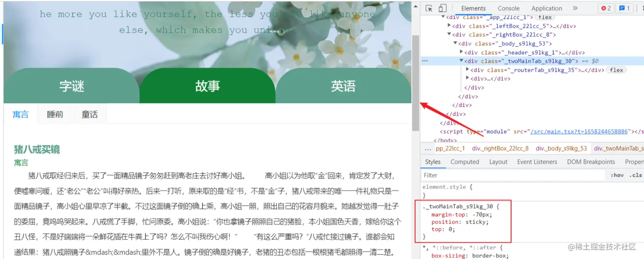
Task: Click the styles Filter input field
Action: pos(514,175)
